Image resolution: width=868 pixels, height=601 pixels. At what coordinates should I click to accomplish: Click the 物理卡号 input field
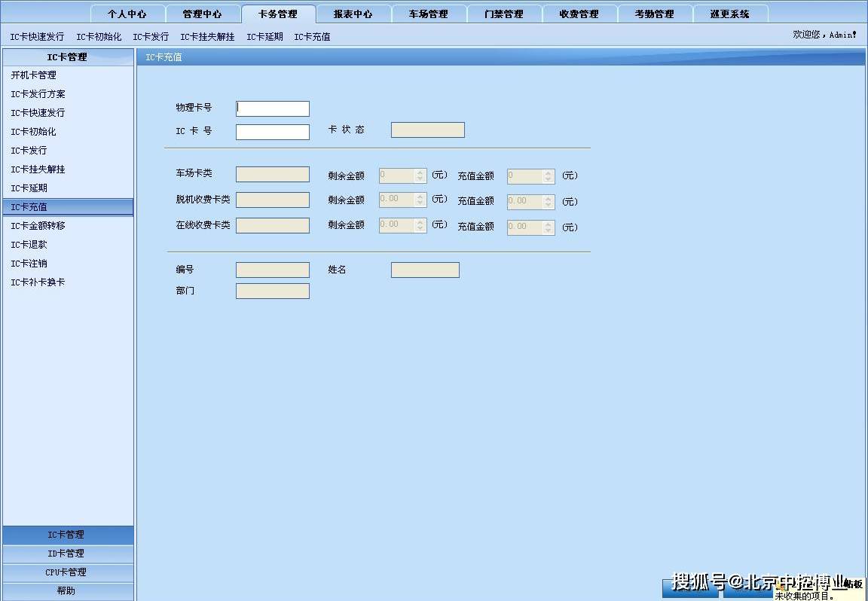pos(273,108)
